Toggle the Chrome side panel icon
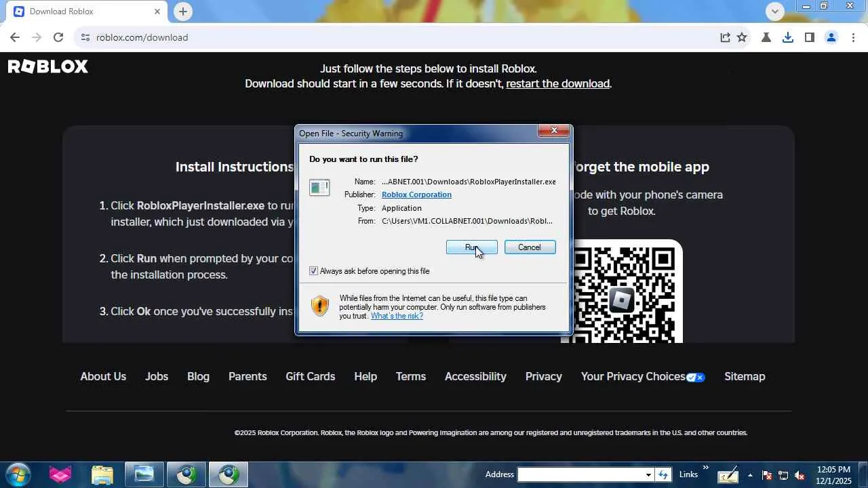Image resolution: width=868 pixels, height=488 pixels. pos(810,37)
